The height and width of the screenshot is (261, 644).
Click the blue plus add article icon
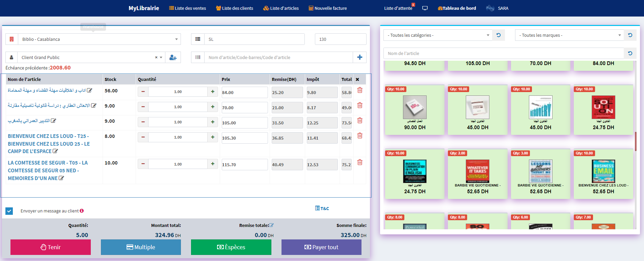pyautogui.click(x=359, y=57)
